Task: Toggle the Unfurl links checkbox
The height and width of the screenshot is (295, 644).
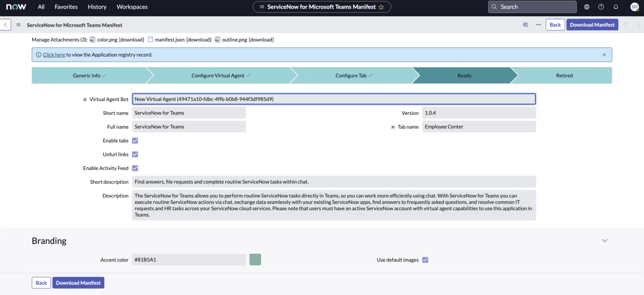Action: pos(135,155)
